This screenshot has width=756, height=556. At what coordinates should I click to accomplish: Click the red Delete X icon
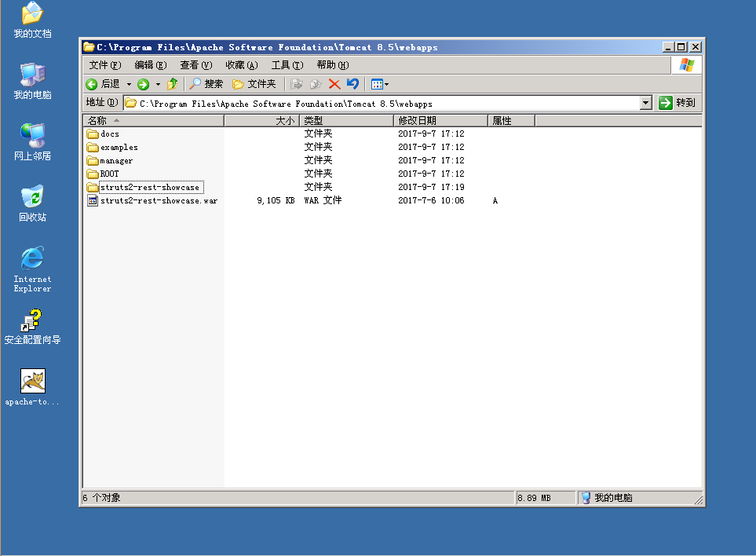334,84
